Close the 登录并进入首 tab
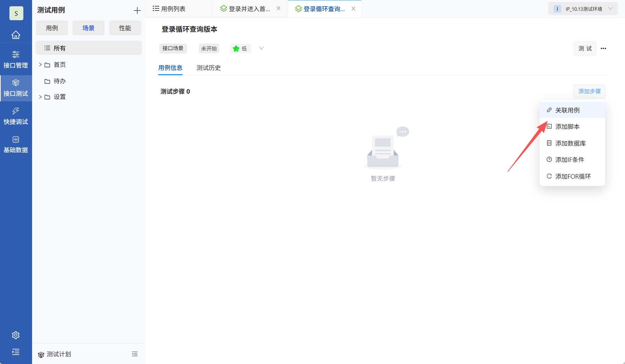This screenshot has width=625, height=364. point(279,8)
